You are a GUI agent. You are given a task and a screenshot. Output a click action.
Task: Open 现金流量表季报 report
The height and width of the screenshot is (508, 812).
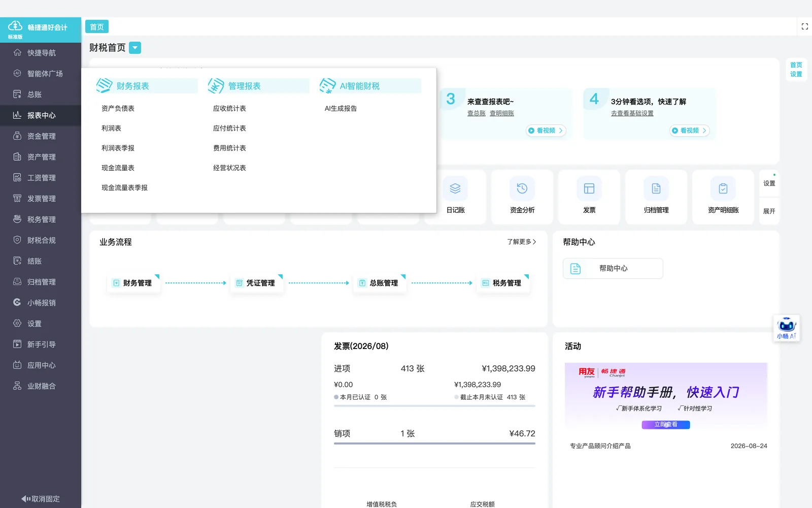coord(124,187)
